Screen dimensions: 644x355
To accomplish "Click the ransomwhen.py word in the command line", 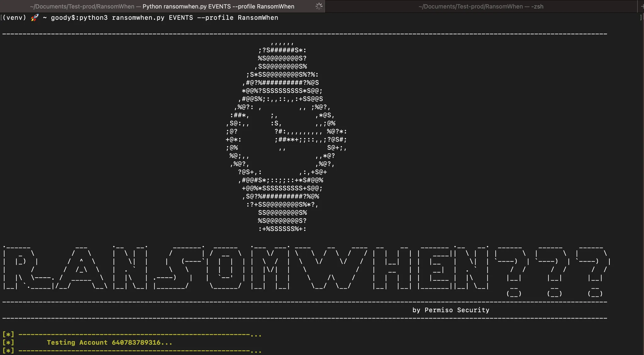I will click(x=138, y=18).
